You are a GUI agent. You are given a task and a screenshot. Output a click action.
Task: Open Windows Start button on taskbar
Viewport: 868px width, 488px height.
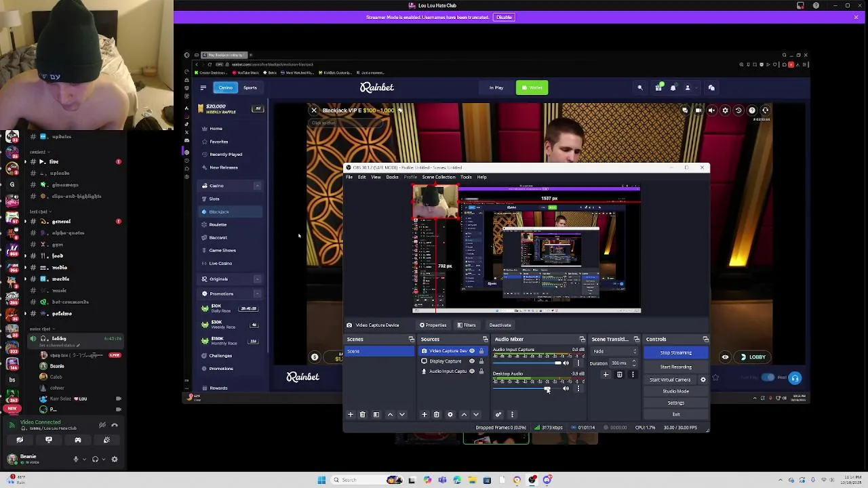pos(321,480)
